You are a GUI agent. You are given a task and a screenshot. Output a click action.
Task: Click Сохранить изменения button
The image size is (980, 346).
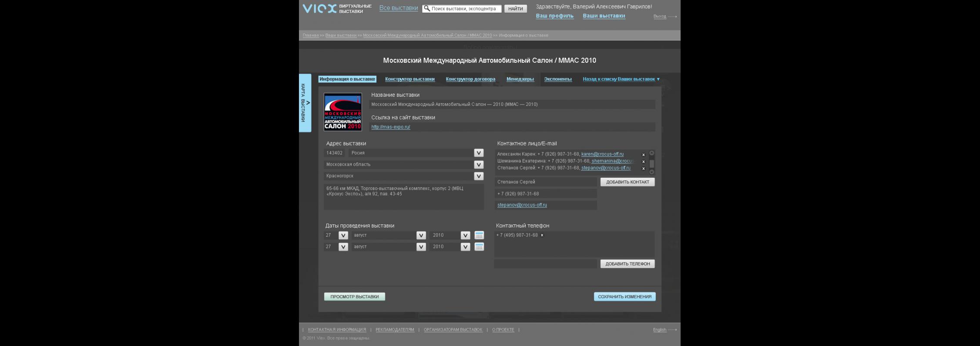pyautogui.click(x=624, y=297)
